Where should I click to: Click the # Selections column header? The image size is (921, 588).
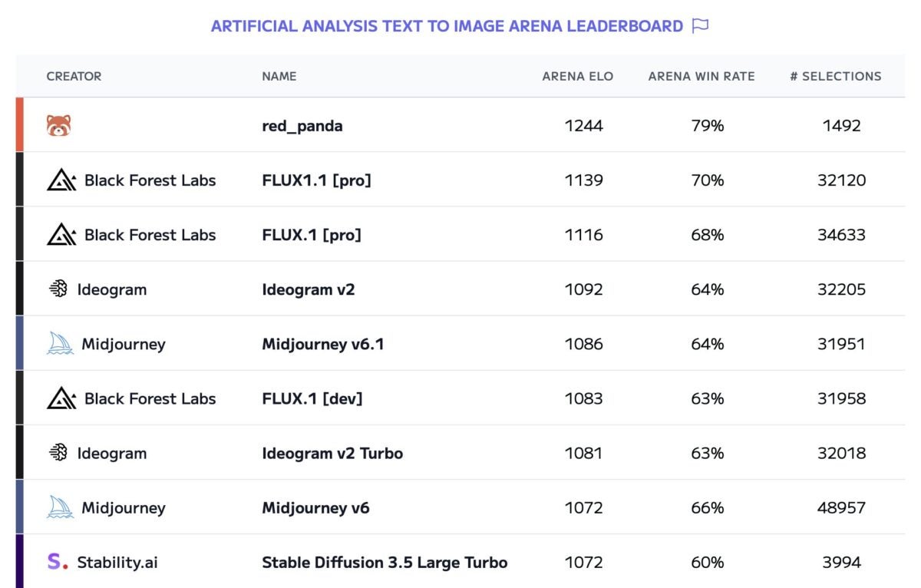pos(836,76)
